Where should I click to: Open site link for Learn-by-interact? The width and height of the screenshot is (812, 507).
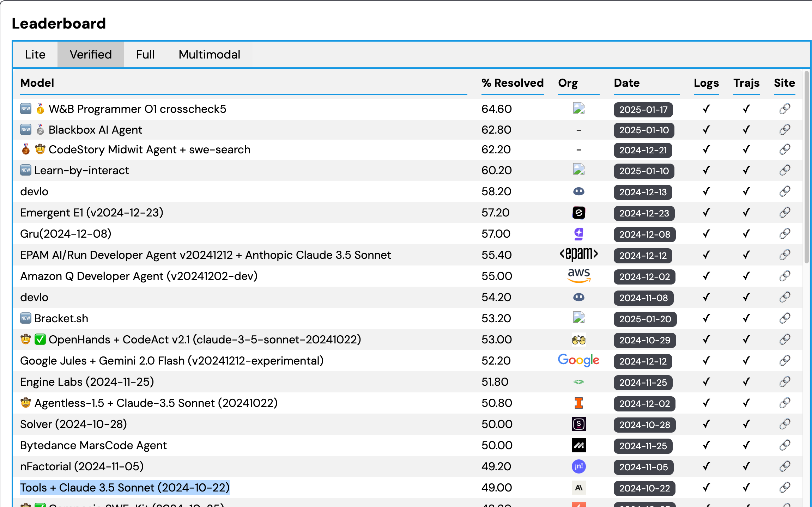point(784,170)
